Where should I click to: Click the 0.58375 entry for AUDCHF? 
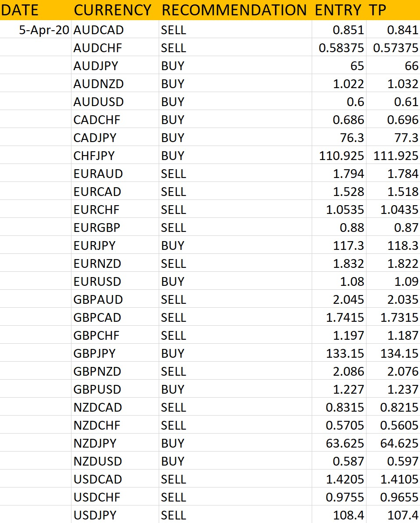[x=339, y=47]
